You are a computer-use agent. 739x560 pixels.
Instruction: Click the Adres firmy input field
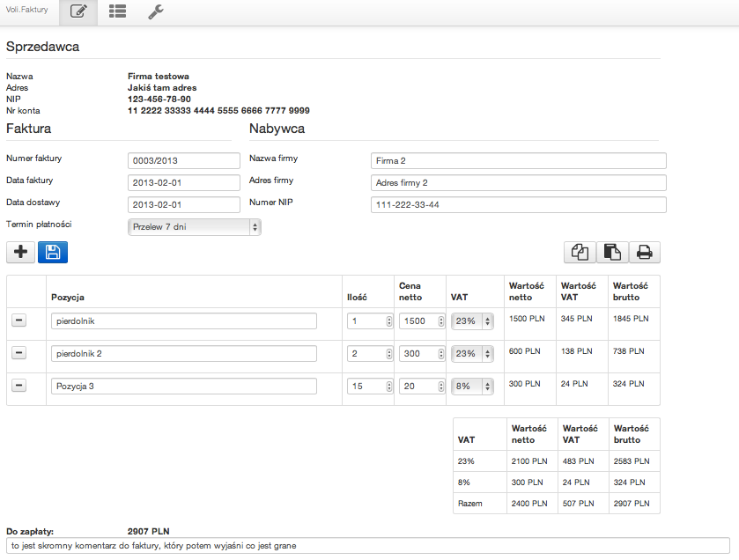coord(519,183)
